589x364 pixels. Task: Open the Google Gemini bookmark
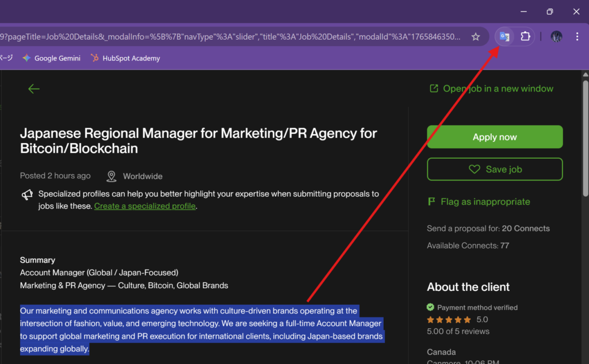click(51, 58)
